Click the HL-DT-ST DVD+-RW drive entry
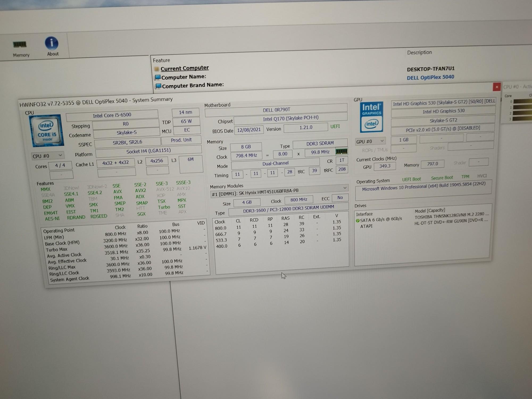Viewport: 532px width, 399px height. coord(451,222)
